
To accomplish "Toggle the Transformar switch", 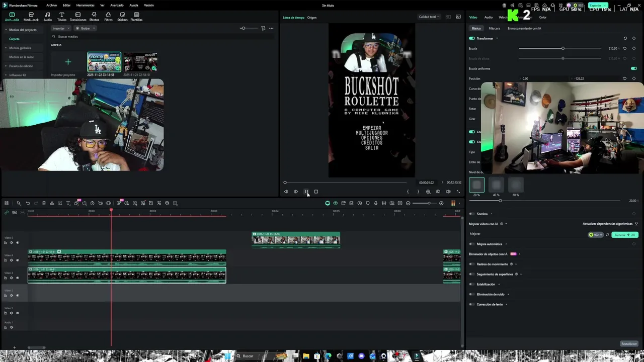I will click(472, 38).
